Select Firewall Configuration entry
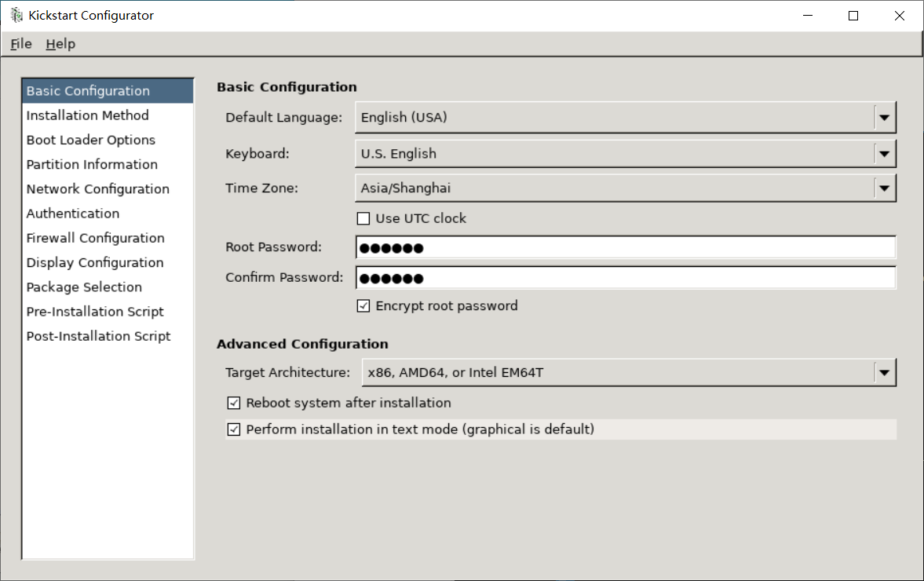924x581 pixels. tap(108, 238)
